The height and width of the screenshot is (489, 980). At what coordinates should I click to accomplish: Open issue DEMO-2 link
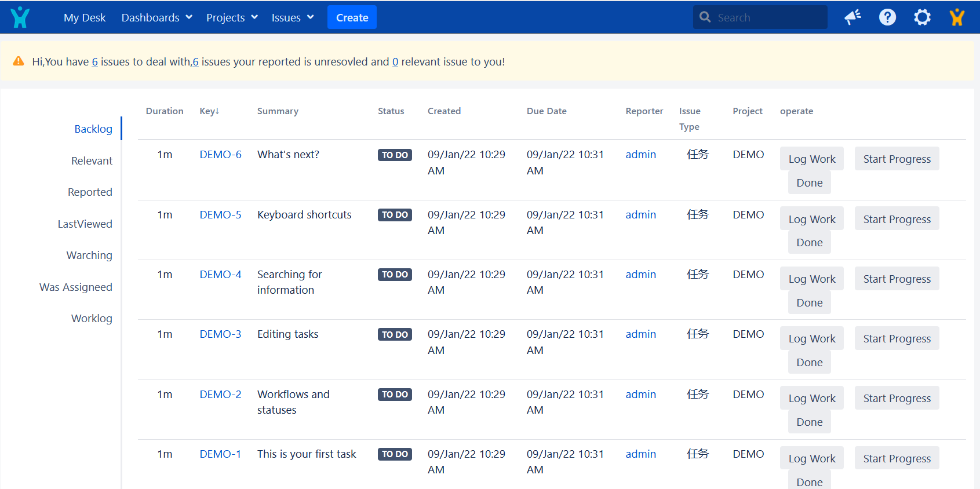tap(220, 394)
